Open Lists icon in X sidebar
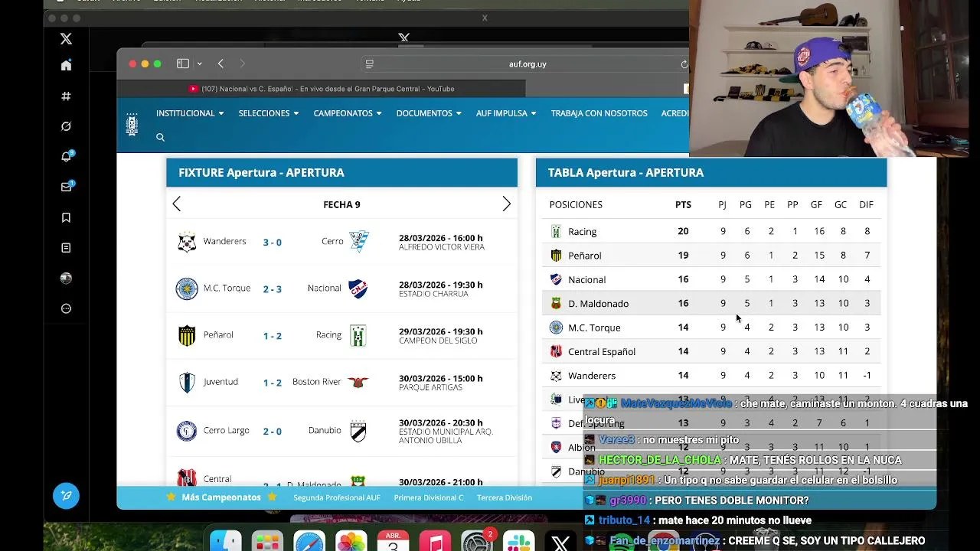 [x=66, y=248]
